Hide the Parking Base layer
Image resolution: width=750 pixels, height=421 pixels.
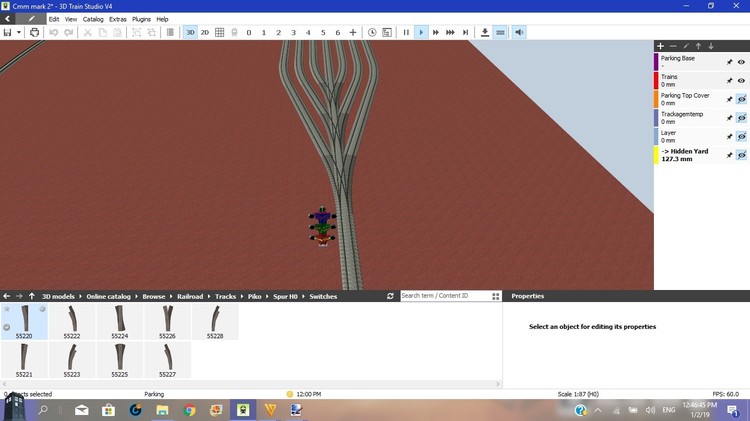pos(741,62)
